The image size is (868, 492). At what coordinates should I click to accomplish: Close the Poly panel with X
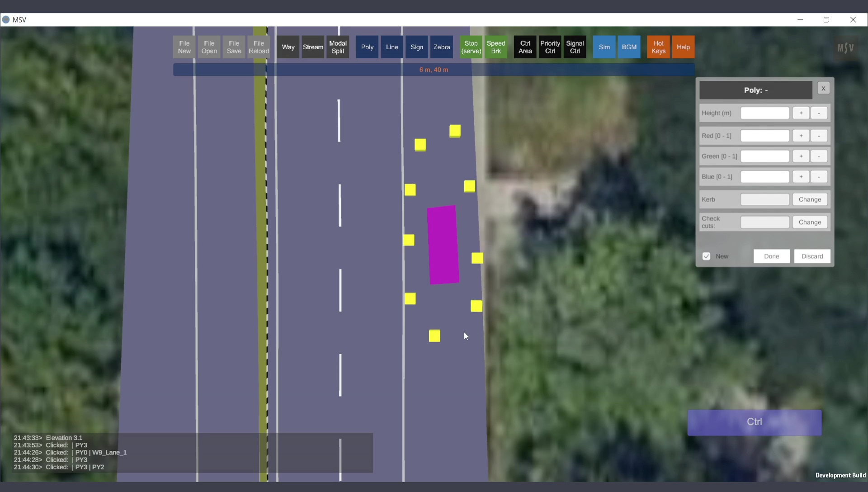823,89
